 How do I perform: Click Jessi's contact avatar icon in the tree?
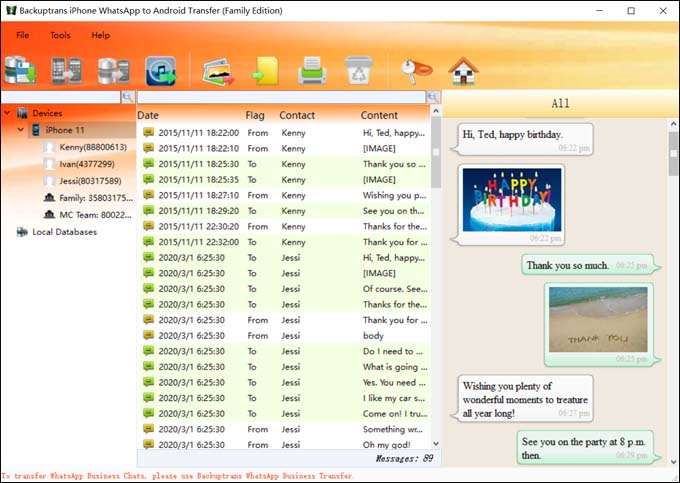(x=49, y=181)
